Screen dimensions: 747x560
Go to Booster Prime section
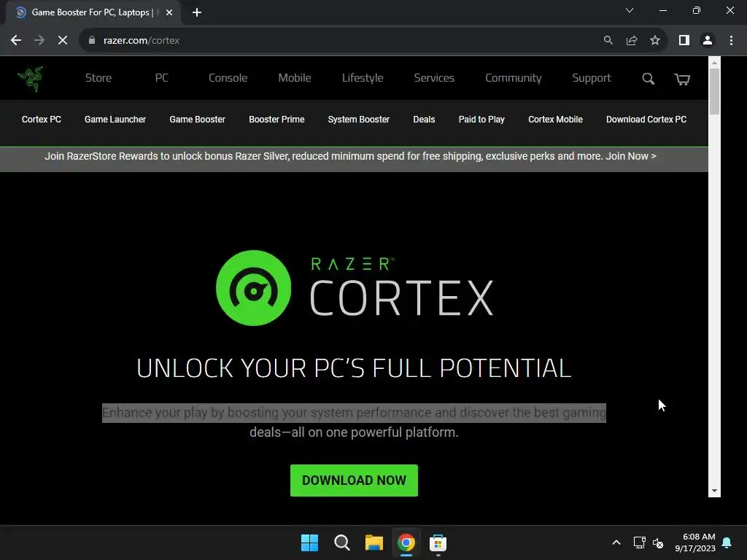pos(276,120)
